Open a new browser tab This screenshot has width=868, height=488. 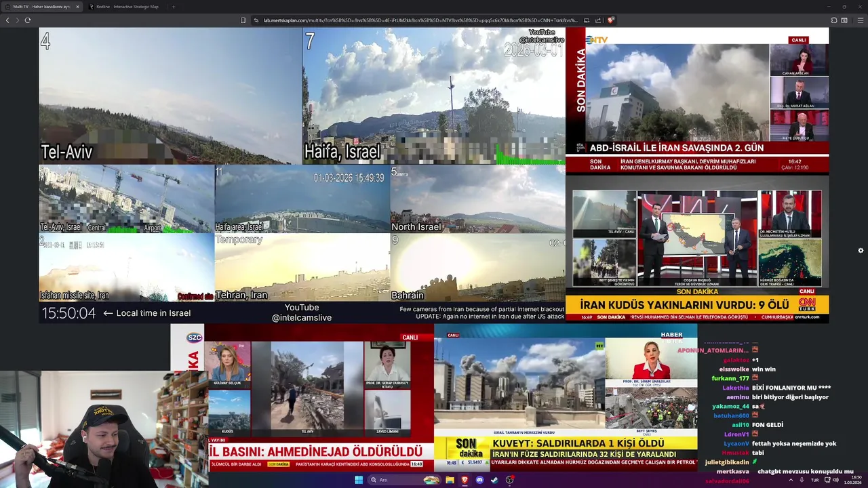(174, 7)
